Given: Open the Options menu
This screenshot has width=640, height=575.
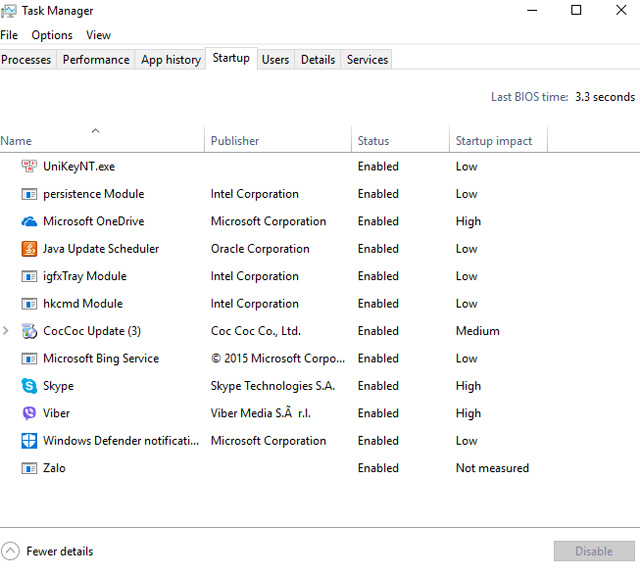Looking at the screenshot, I should coord(52,35).
